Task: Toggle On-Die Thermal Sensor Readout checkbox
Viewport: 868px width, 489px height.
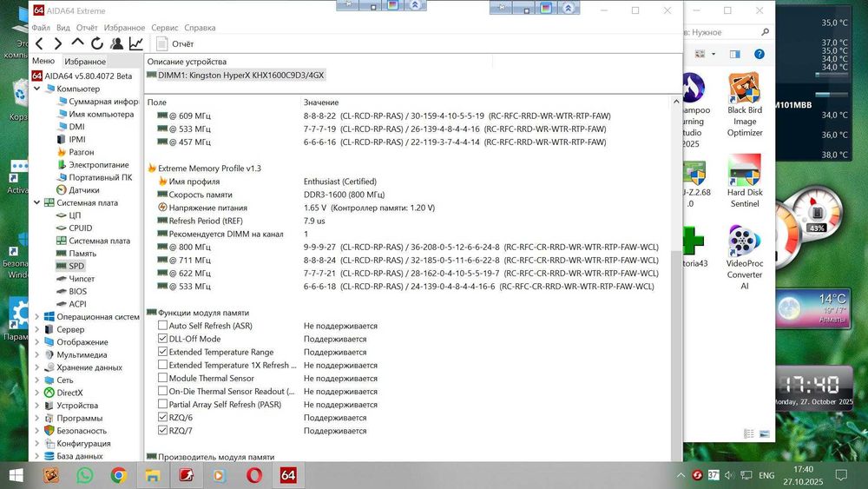Action: pos(163,391)
